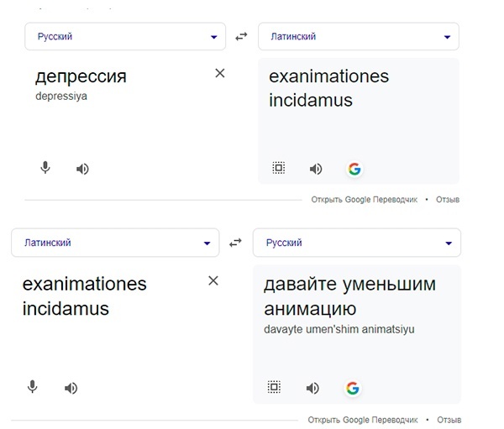Swap languages in the top translator
504x429 pixels.
click(242, 37)
